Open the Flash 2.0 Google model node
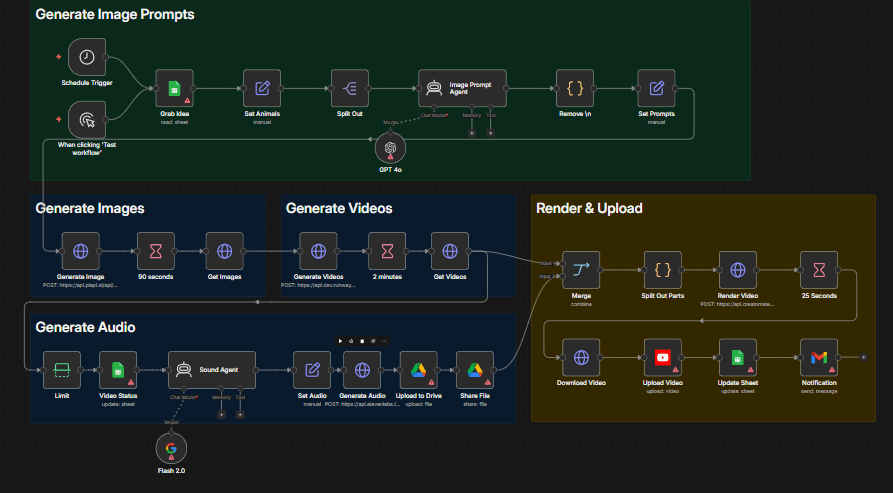Screen dimensions: 893x493 (171, 449)
